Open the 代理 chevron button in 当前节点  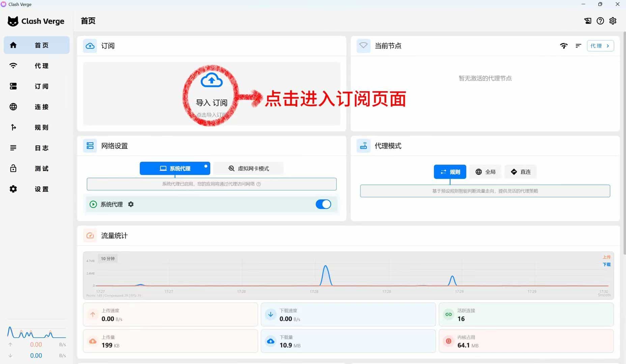click(x=600, y=46)
